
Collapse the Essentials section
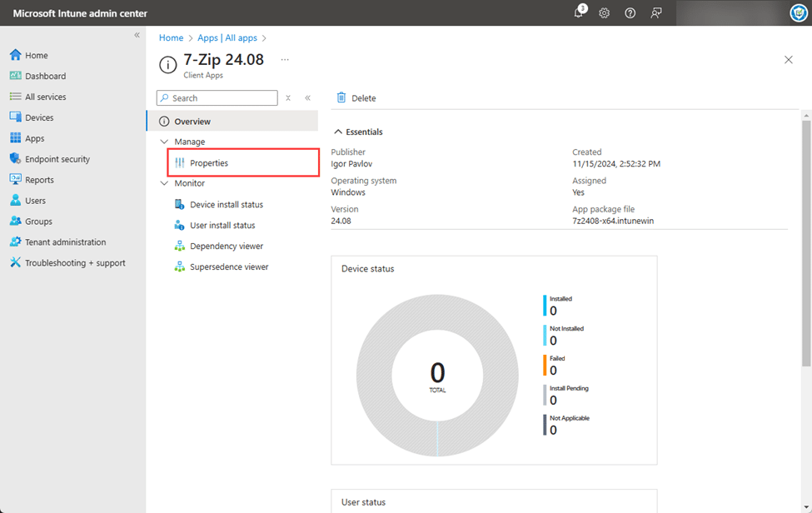tap(338, 132)
